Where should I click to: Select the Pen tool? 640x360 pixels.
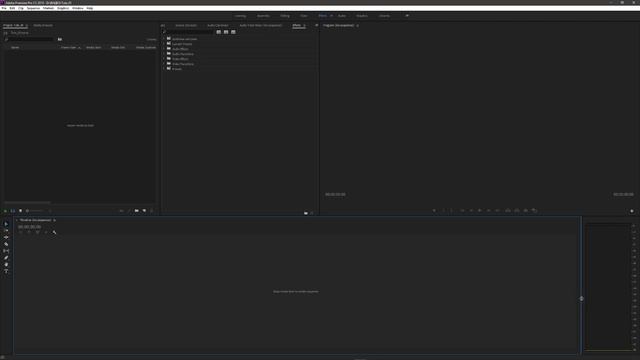point(6,258)
